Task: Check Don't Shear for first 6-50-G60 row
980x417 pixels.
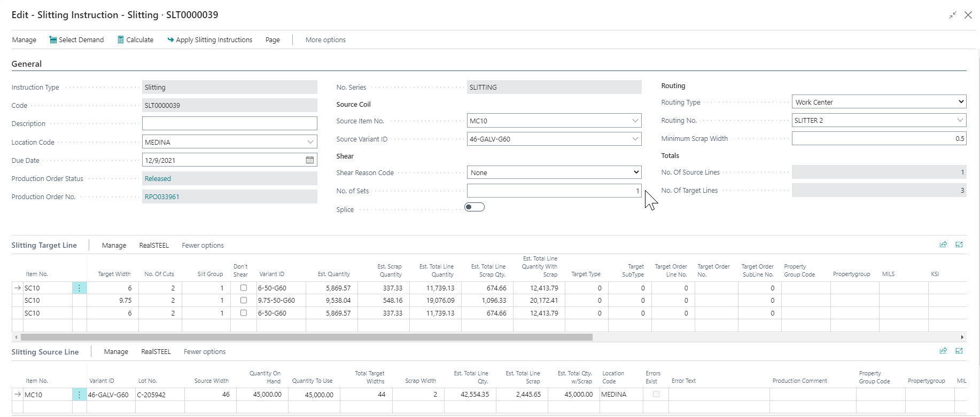Action: tap(244, 288)
